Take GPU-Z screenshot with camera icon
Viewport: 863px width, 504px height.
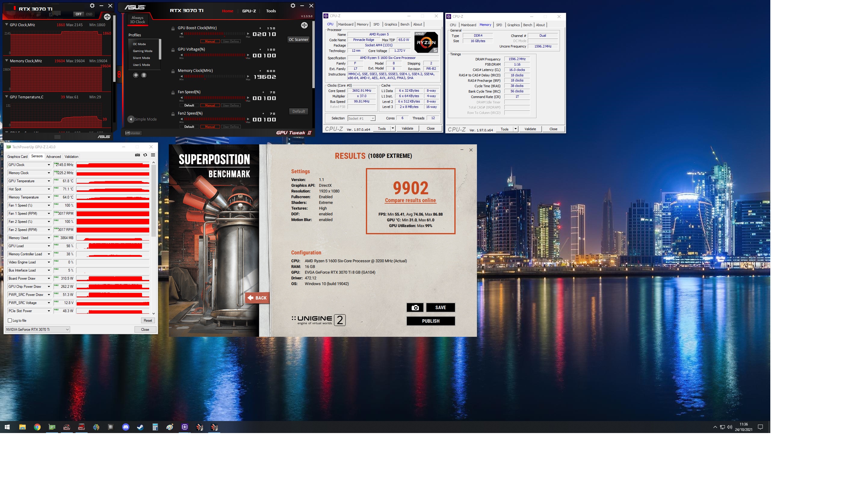(137, 155)
